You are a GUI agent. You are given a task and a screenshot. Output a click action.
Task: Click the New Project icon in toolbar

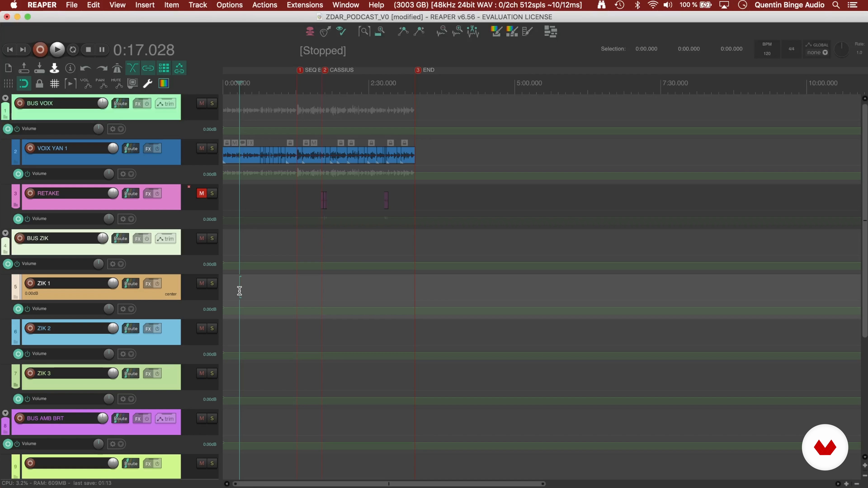click(x=8, y=68)
